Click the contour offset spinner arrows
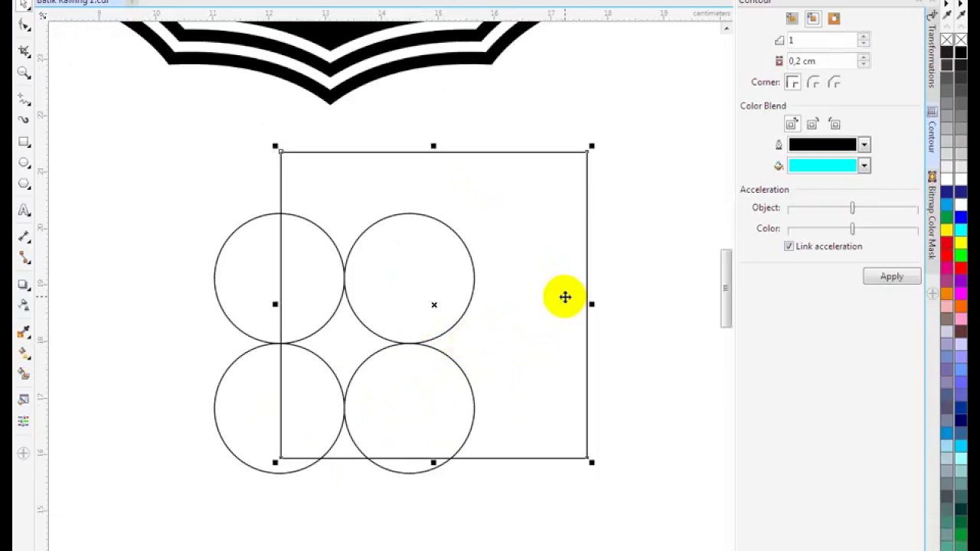Viewport: 980px width, 551px height. point(864,61)
